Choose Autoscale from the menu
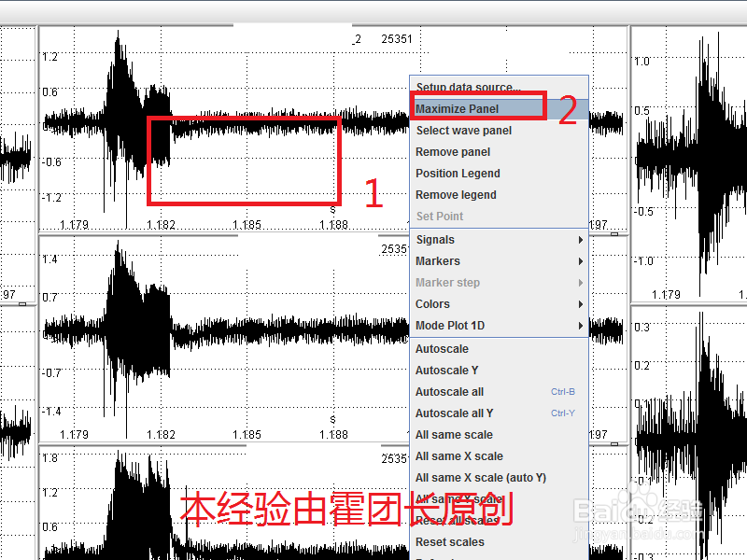747x560 pixels. [x=499, y=348]
